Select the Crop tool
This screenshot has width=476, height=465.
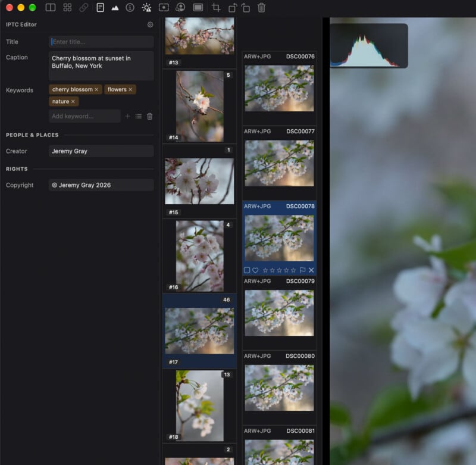point(216,8)
